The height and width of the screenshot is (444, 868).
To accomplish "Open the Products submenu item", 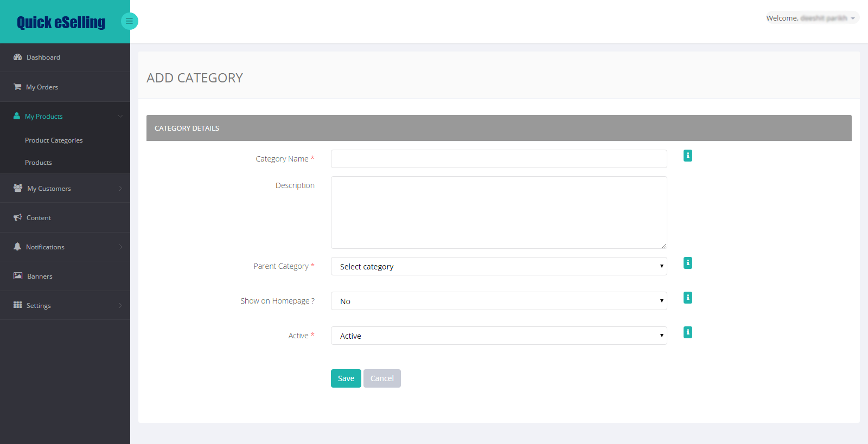I will pos(39,162).
